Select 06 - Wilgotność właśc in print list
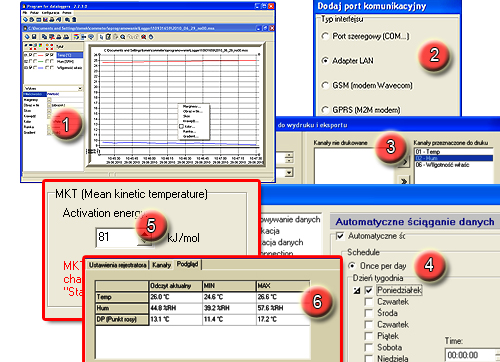 click(x=454, y=165)
